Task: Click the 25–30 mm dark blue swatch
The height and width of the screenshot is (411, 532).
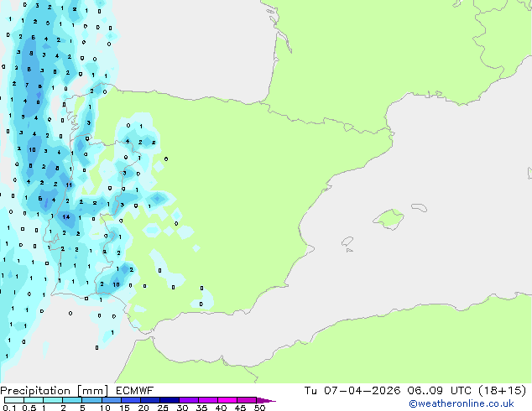Action: click(x=169, y=400)
